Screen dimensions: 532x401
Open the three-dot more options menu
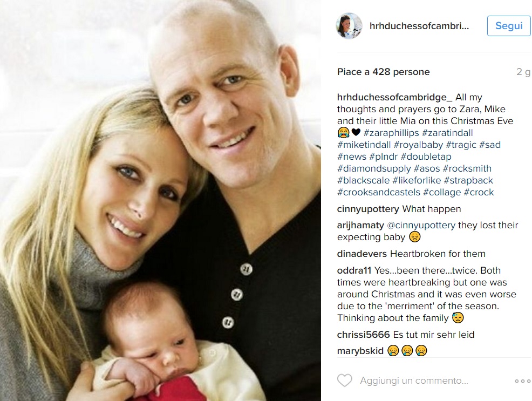[522, 381]
